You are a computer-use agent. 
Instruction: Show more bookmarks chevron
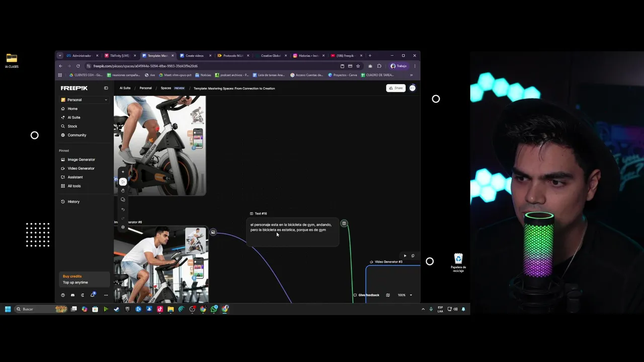point(411,75)
